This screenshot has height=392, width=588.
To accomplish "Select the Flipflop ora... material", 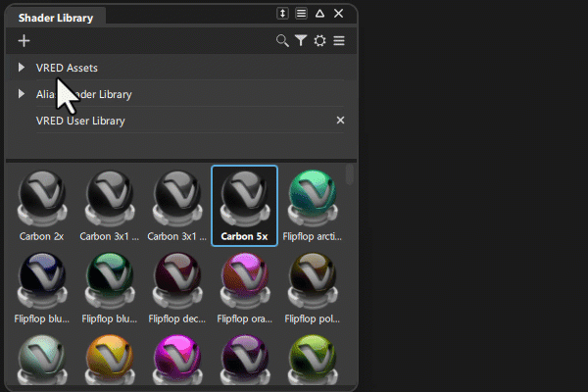I will 244,280.
